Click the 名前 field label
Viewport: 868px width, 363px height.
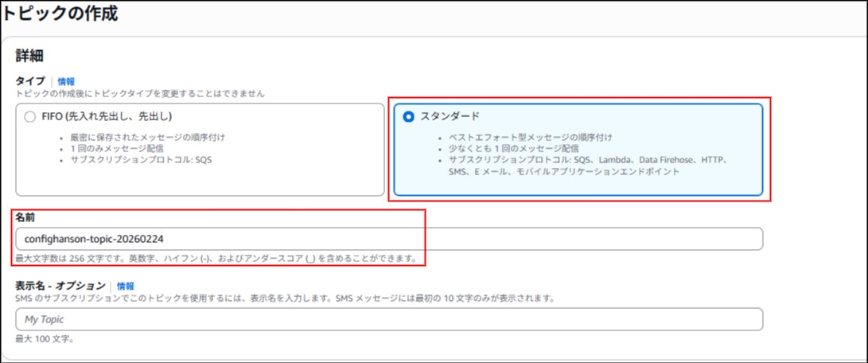click(25, 217)
